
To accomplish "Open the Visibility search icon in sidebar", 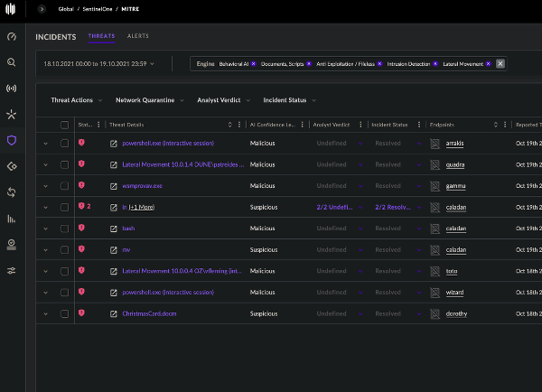I will coord(12,62).
